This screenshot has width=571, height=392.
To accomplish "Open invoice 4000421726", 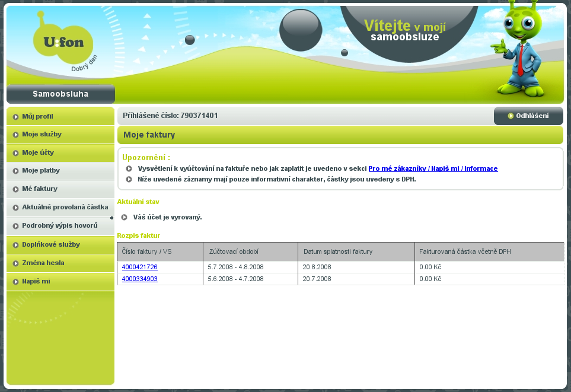I will pyautogui.click(x=140, y=267).
